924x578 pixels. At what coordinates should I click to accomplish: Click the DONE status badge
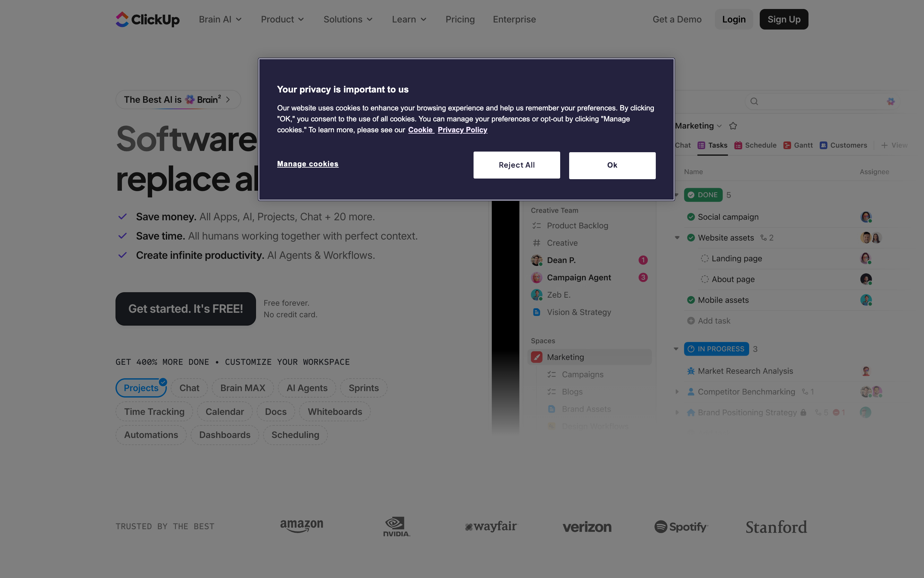[703, 195]
